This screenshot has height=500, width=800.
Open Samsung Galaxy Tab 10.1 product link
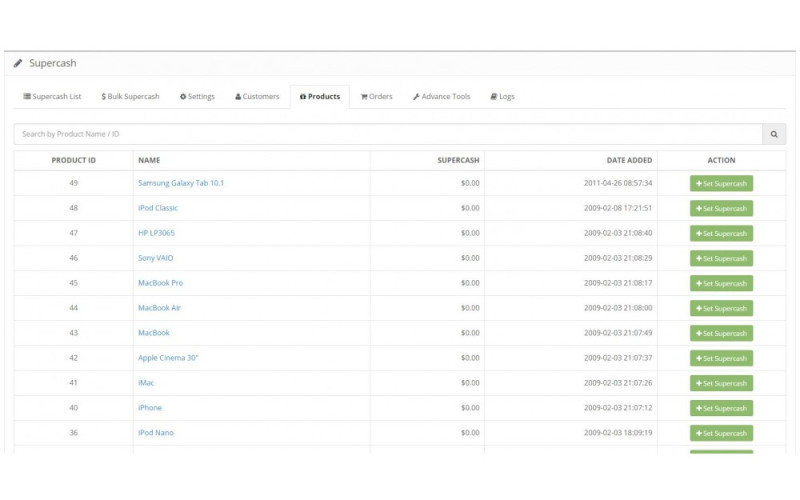pos(181,183)
